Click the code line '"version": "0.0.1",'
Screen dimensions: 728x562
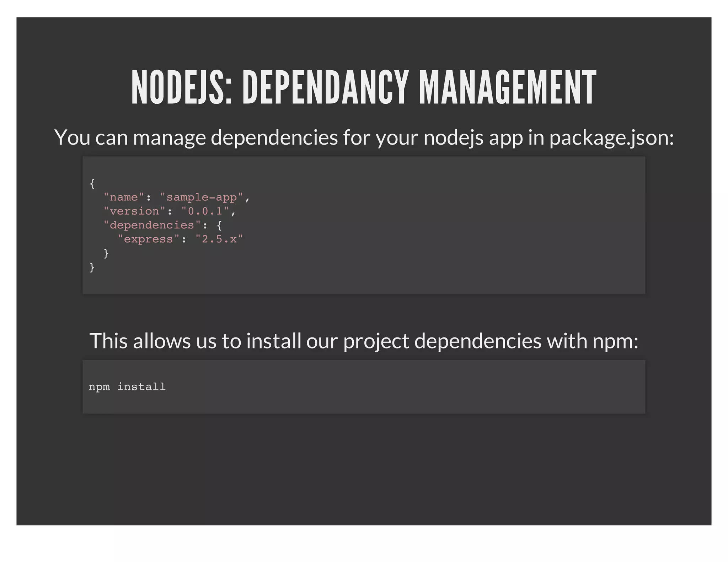coord(170,211)
